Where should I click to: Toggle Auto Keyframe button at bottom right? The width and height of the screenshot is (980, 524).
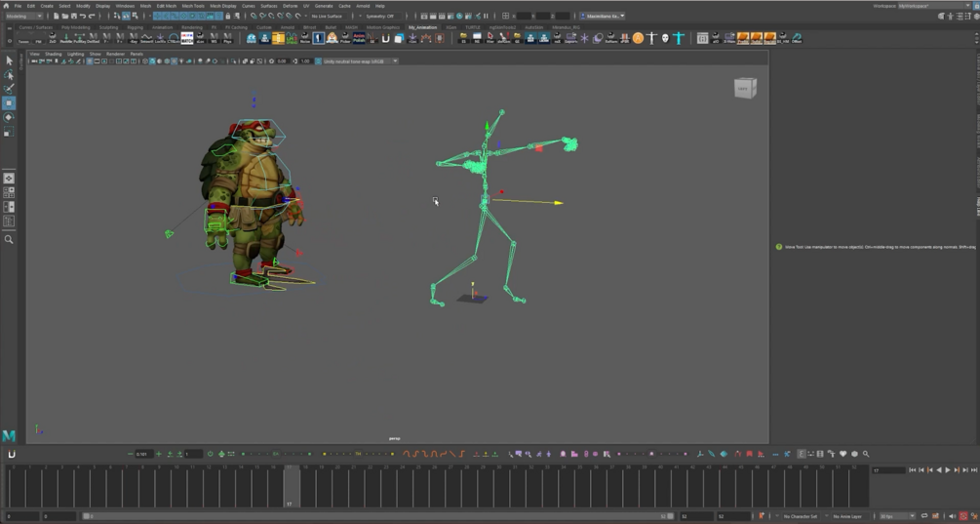[x=963, y=516]
